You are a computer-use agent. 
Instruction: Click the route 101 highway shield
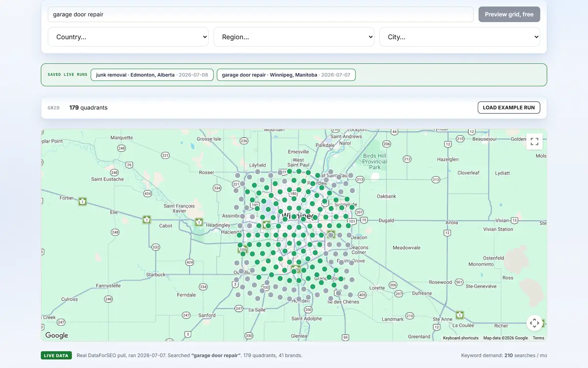coord(351,221)
